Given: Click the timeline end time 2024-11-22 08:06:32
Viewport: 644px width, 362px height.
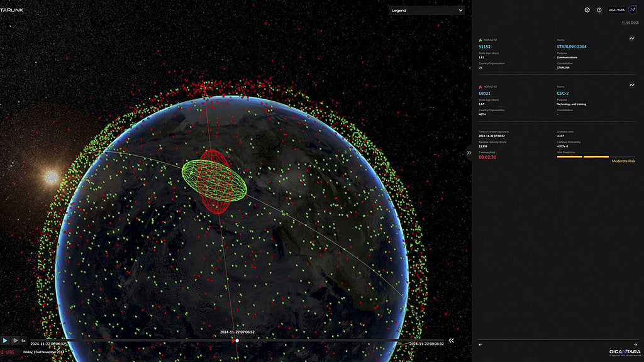Looking at the screenshot, I should 426,344.
